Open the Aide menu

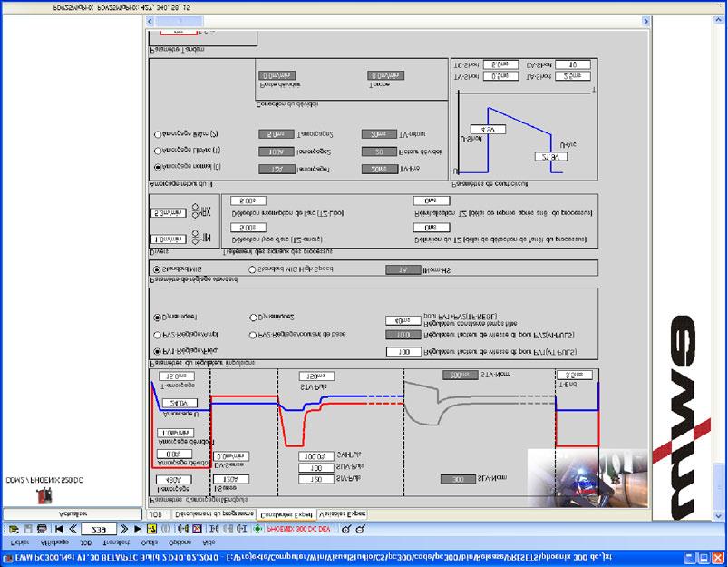[209, 543]
